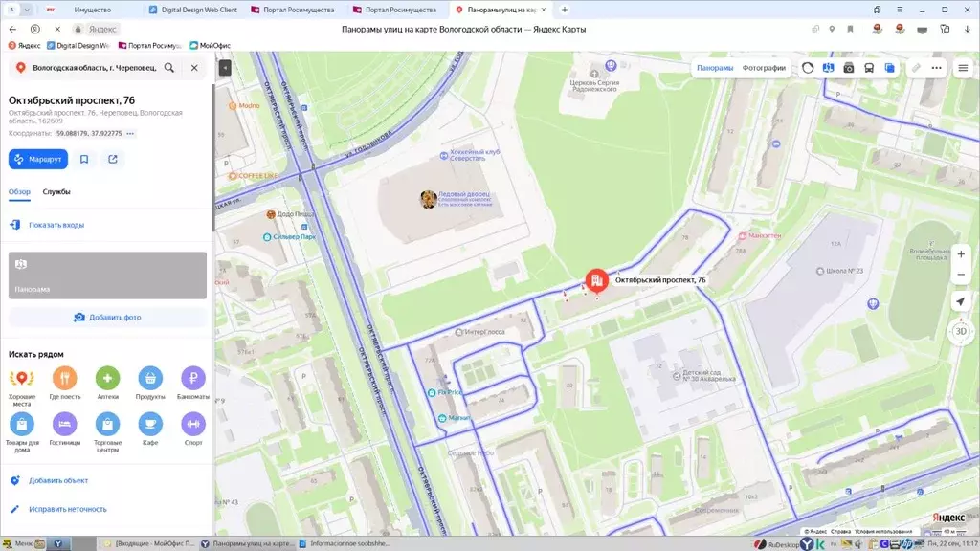Toggle the public transport bus layer
Image resolution: width=980 pixels, height=551 pixels.
tap(869, 68)
